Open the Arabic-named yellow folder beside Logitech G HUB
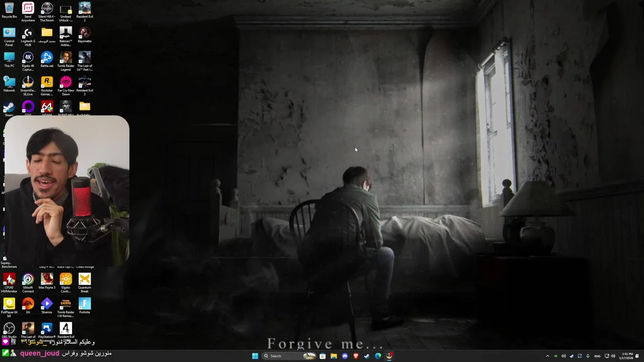The height and width of the screenshot is (362, 644). (x=47, y=35)
